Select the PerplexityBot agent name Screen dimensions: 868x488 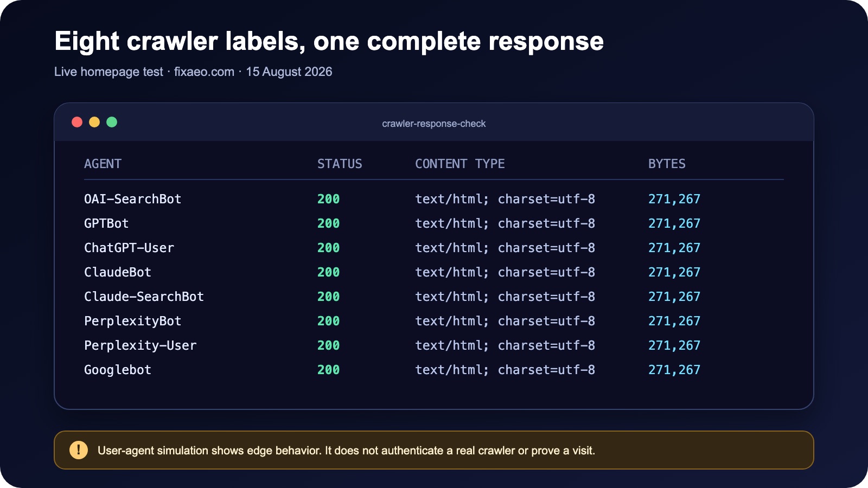133,321
